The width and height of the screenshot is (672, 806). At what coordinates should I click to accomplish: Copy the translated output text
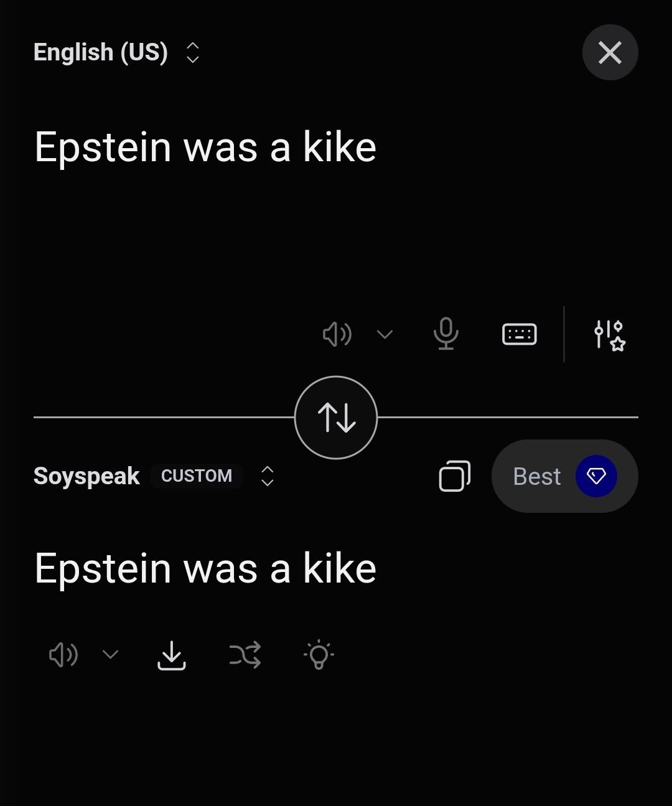[455, 477]
